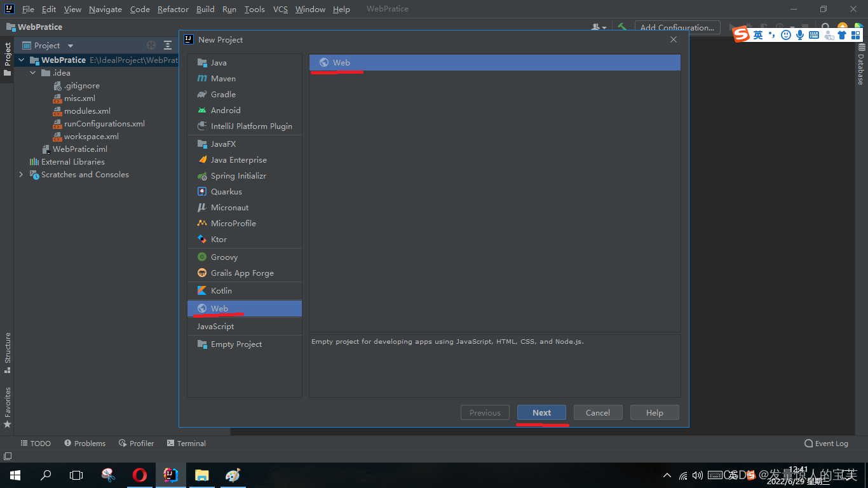The width and height of the screenshot is (868, 488).
Task: Choose Quarkus project type
Action: coord(245,191)
